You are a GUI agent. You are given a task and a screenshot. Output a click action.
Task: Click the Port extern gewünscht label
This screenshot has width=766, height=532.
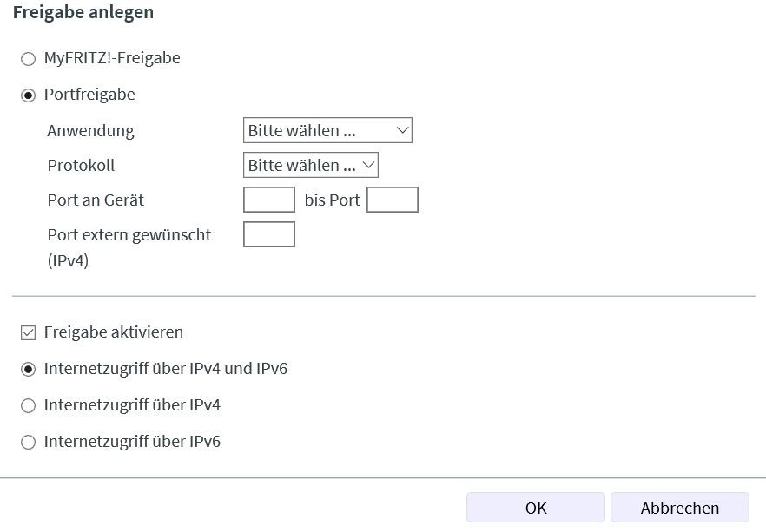[129, 234]
